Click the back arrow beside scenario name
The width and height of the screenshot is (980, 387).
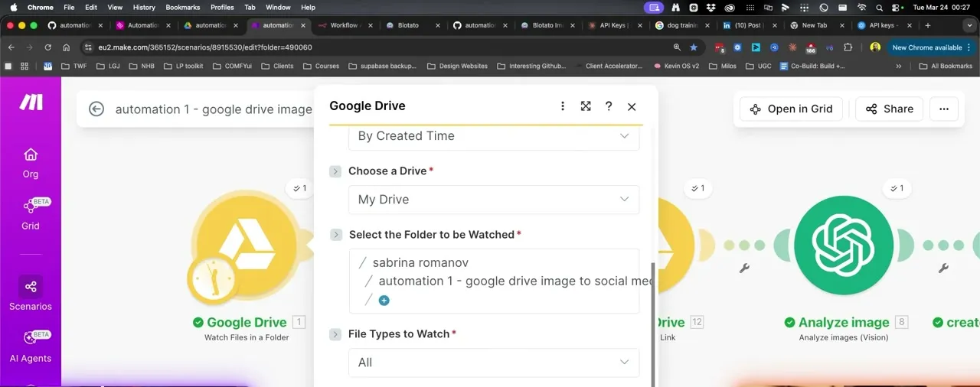point(96,109)
